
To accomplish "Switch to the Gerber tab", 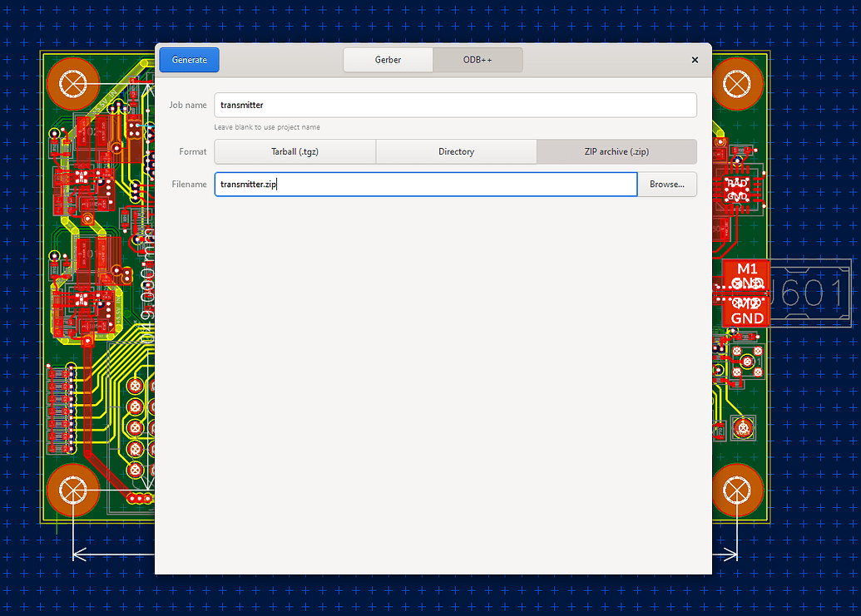I will [x=388, y=59].
